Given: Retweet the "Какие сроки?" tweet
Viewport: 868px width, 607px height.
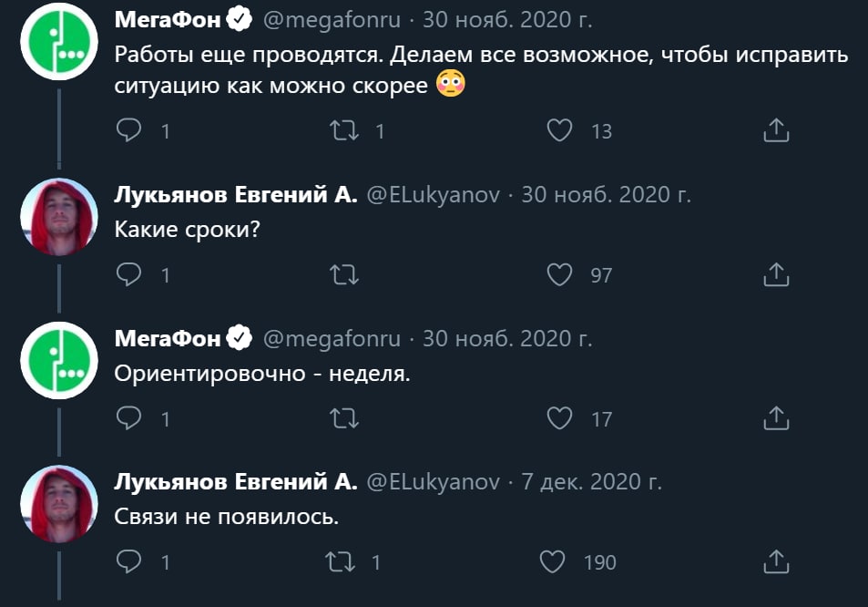Looking at the screenshot, I should (x=345, y=274).
